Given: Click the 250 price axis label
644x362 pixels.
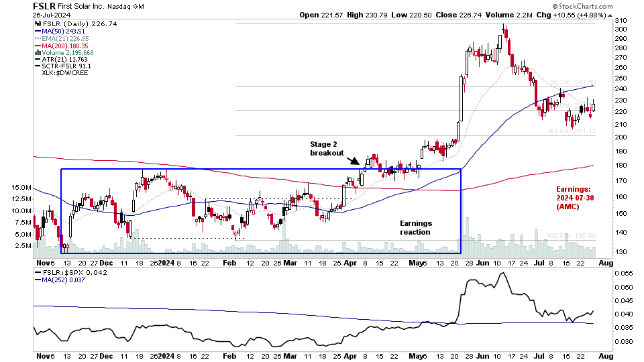Looking at the screenshot, I should (x=621, y=78).
